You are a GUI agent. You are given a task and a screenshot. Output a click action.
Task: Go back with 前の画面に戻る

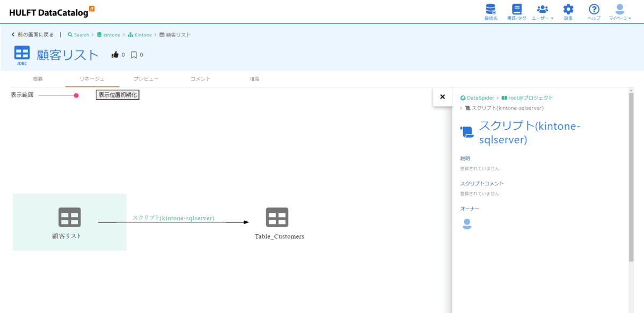tap(33, 35)
